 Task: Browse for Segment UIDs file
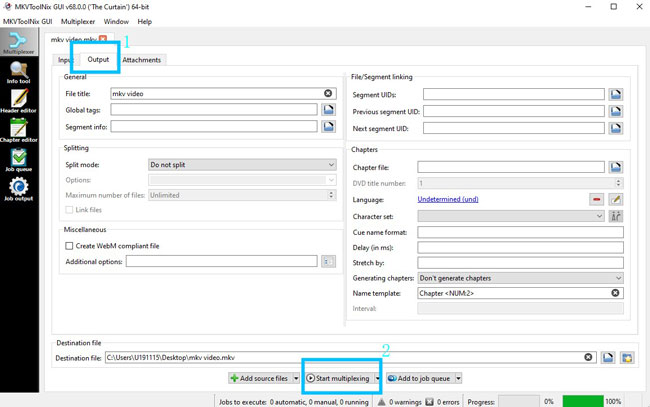tap(616, 94)
